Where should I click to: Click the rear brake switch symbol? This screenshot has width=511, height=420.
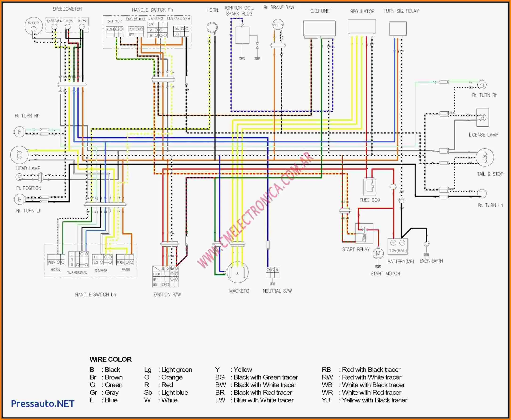click(x=278, y=25)
